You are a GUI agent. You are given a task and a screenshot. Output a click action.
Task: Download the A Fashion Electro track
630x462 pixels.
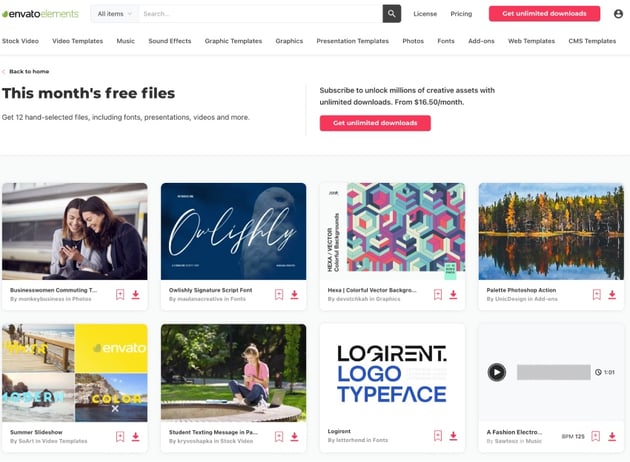coord(612,436)
